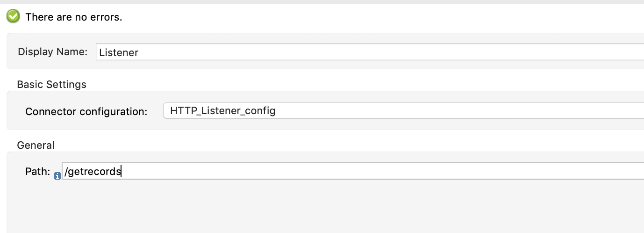Click the "Display Name:" label
Image resolution: width=644 pixels, height=233 pixels.
tap(52, 52)
